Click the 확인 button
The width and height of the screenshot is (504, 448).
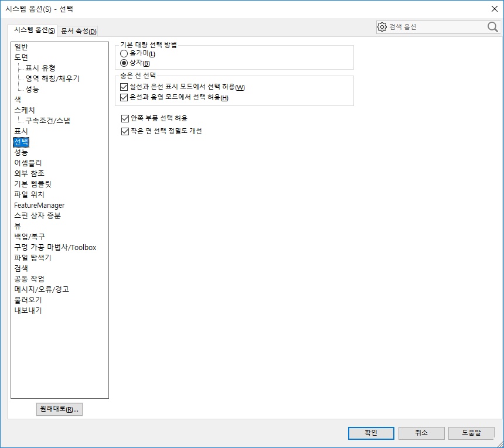click(x=371, y=433)
